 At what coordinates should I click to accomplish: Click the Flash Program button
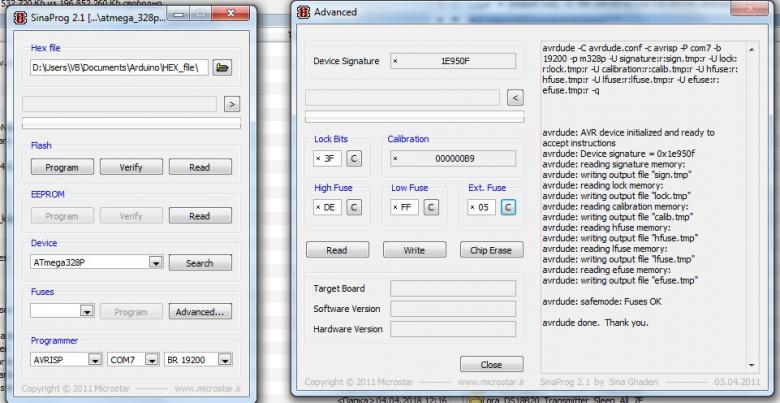point(62,167)
